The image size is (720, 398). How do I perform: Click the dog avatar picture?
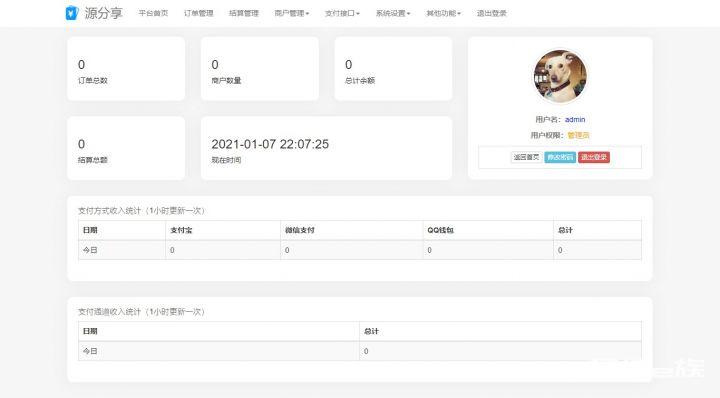(560, 76)
